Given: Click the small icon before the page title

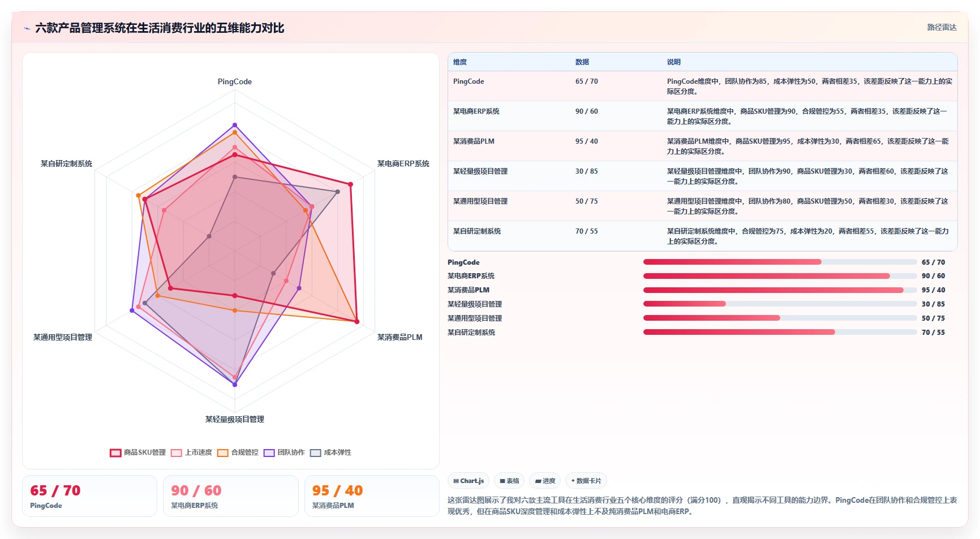Looking at the screenshot, I should pos(27,28).
